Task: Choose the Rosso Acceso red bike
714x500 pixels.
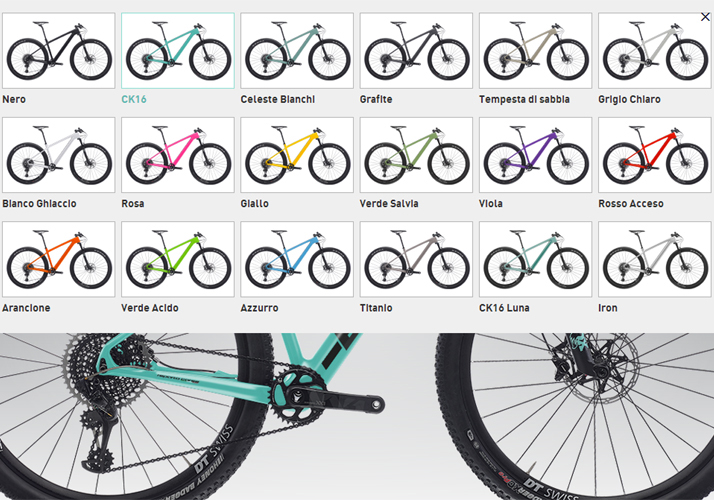Action: pyautogui.click(x=655, y=155)
